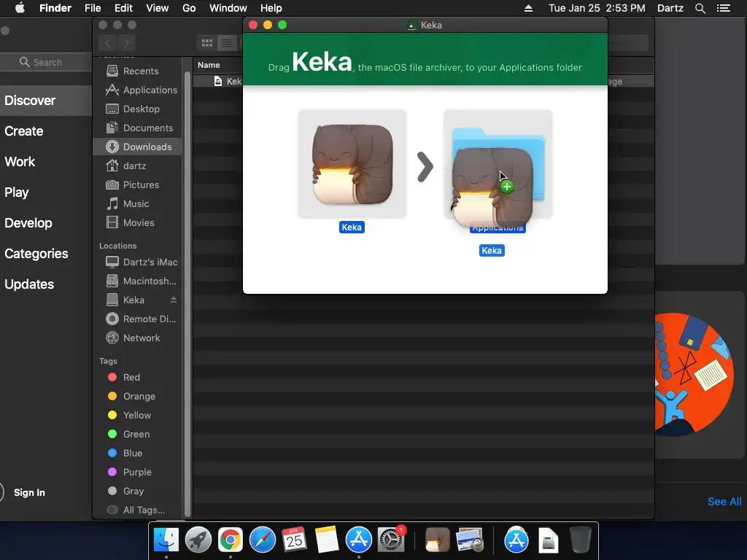Open Discover in App Store sidebar
The width and height of the screenshot is (747, 560).
pos(30,101)
